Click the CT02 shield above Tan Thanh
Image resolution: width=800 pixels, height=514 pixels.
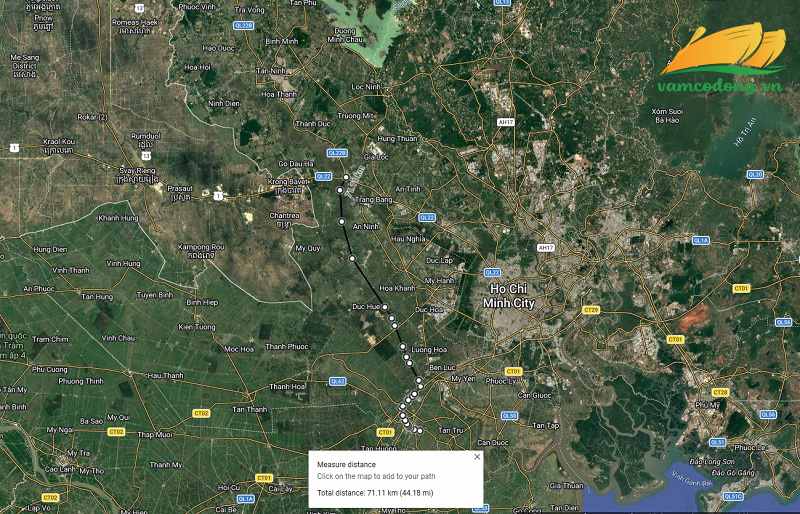click(201, 413)
